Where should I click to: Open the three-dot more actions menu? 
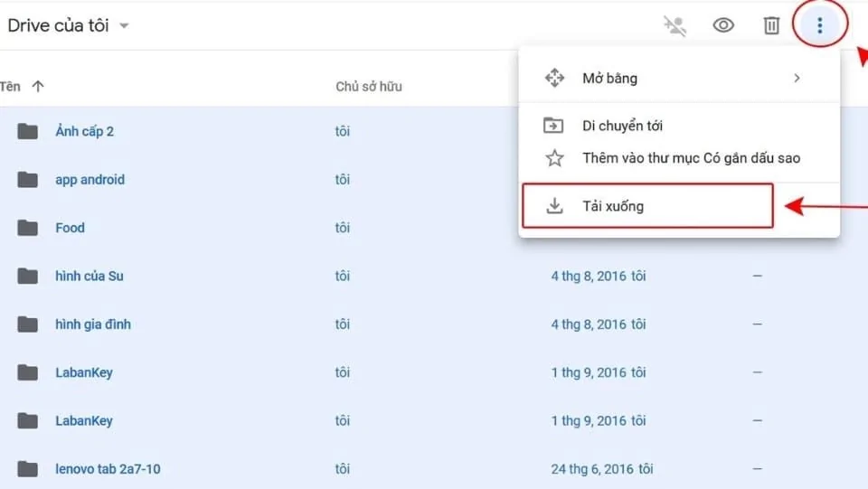820,25
